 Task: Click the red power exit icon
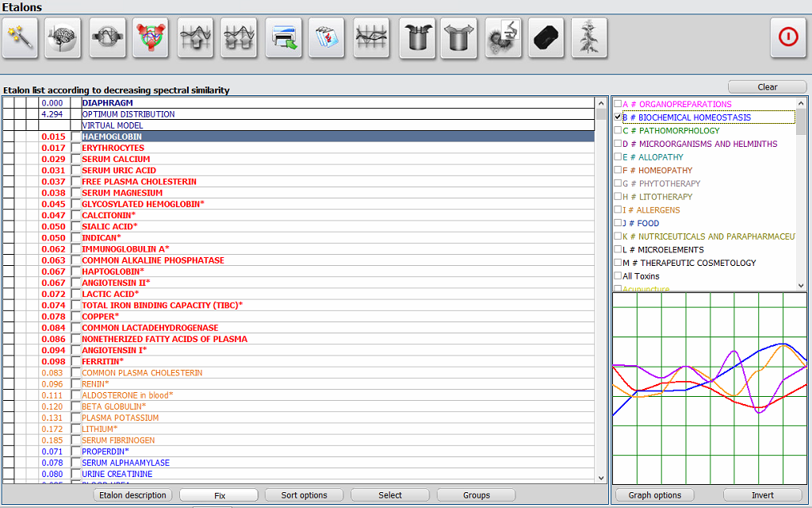788,37
